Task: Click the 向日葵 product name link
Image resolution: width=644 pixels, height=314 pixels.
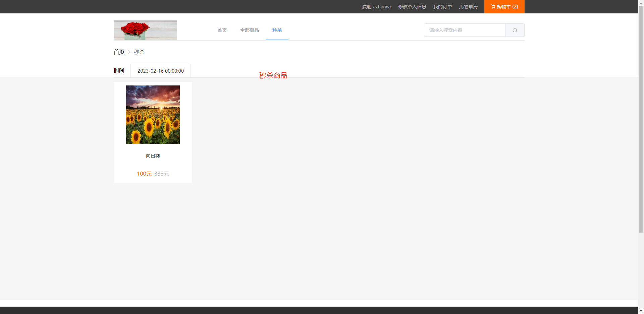Action: tap(153, 155)
